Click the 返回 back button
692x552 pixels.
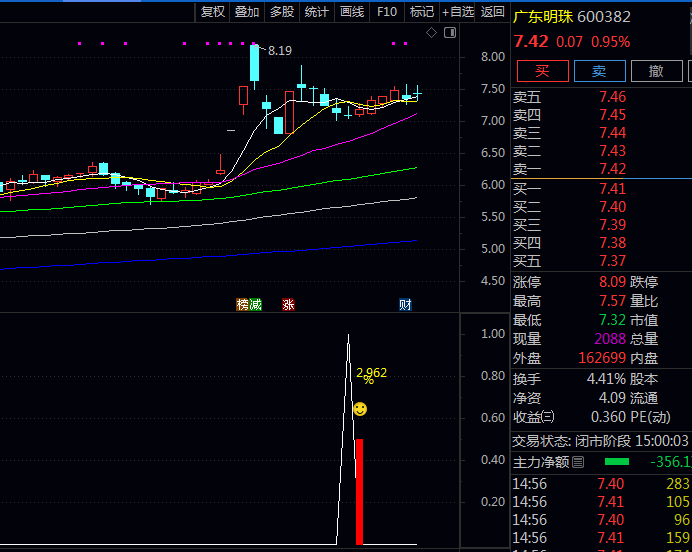pyautogui.click(x=493, y=12)
